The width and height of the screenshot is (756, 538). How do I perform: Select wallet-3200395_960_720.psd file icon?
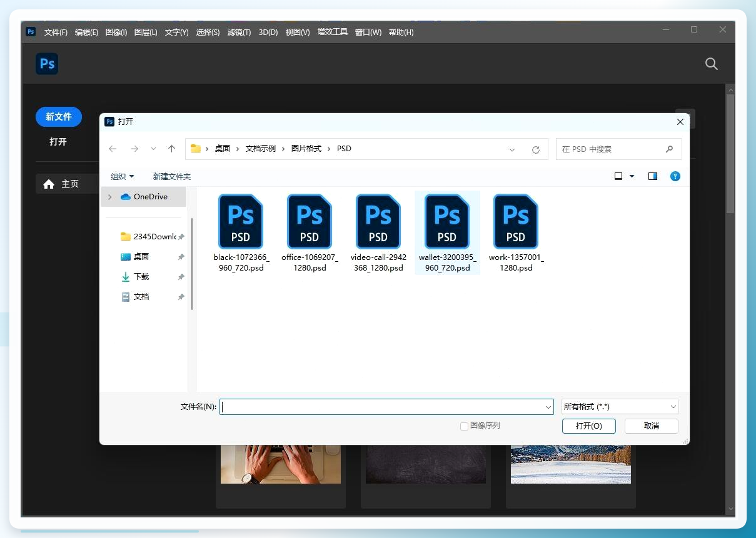[x=447, y=222]
